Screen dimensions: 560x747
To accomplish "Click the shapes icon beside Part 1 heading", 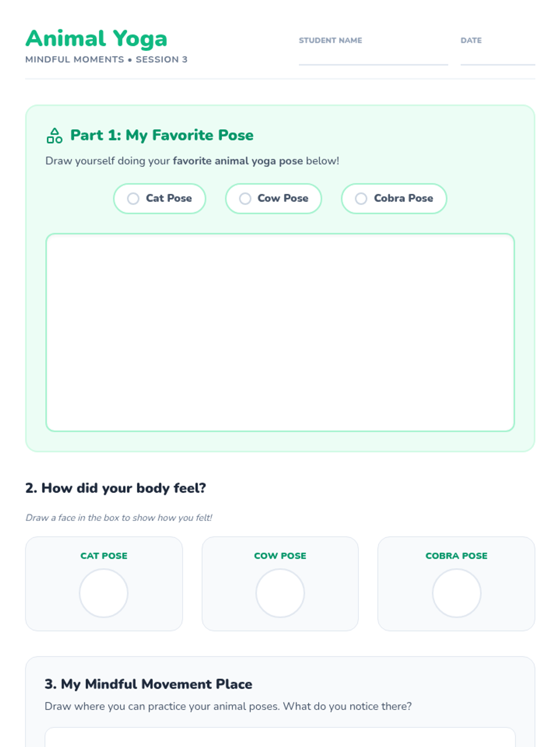I will pos(55,135).
